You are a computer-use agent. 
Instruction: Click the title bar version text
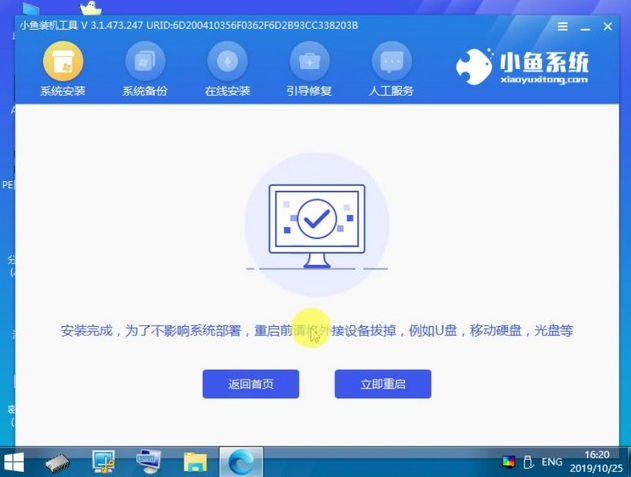coord(189,25)
